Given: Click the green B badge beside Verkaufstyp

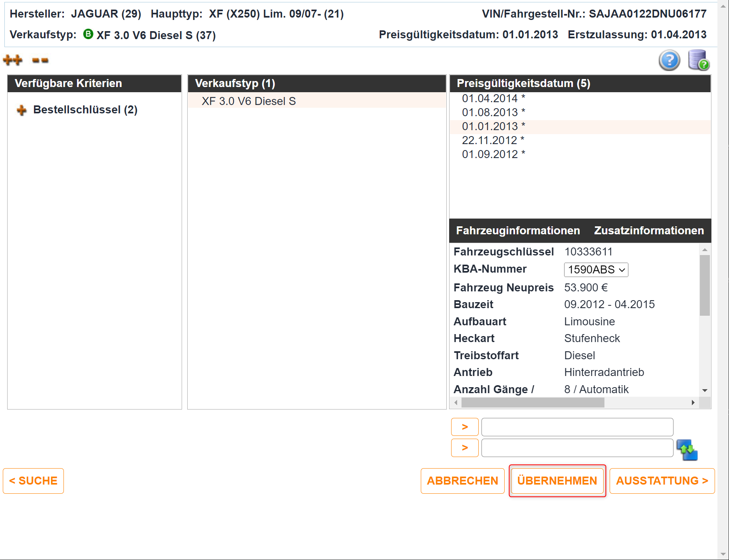Looking at the screenshot, I should (88, 34).
